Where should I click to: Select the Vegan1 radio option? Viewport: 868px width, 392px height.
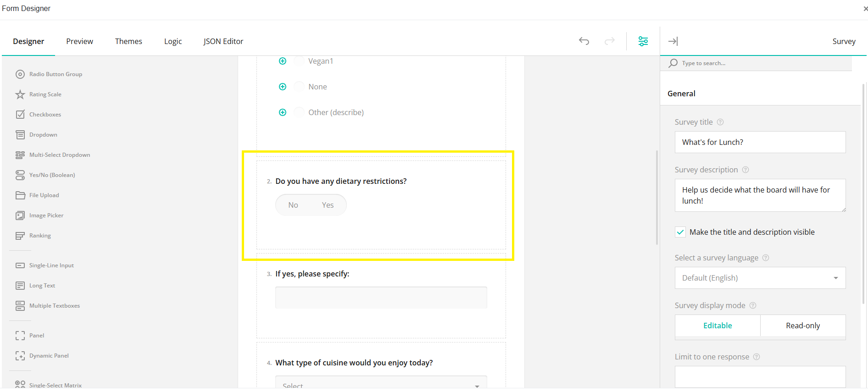click(299, 61)
